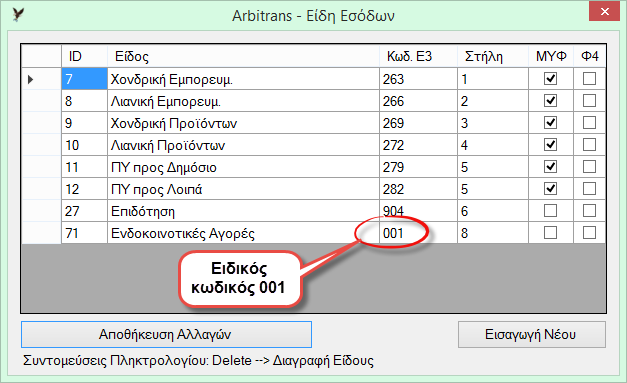
Task: Enable Φ4 for Λιανική Εμπορευμ.
Action: pos(589,101)
